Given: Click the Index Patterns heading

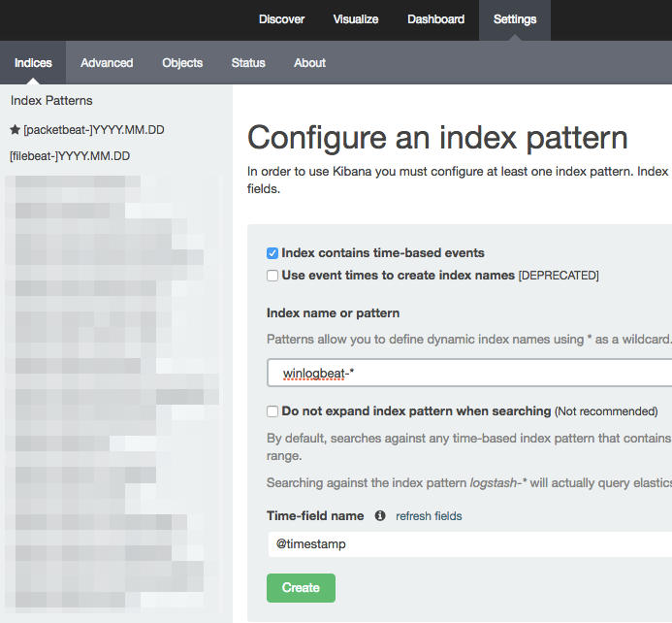Looking at the screenshot, I should (x=51, y=100).
